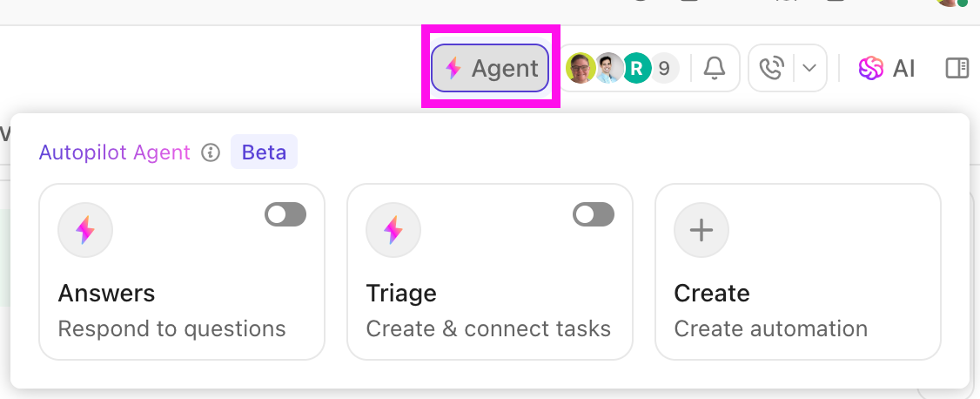
Task: Click the Answers lightning bolt icon
Action: click(x=85, y=230)
